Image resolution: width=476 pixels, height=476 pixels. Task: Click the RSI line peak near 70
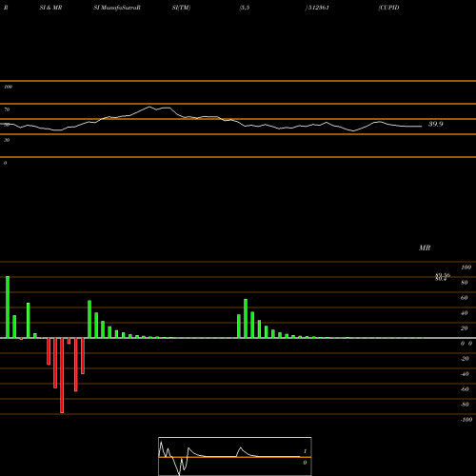pyautogui.click(x=149, y=107)
